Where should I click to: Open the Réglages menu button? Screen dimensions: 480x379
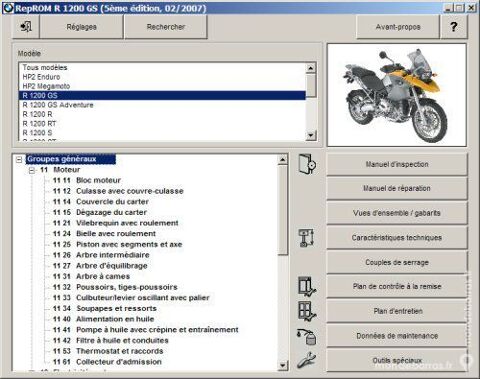81,27
